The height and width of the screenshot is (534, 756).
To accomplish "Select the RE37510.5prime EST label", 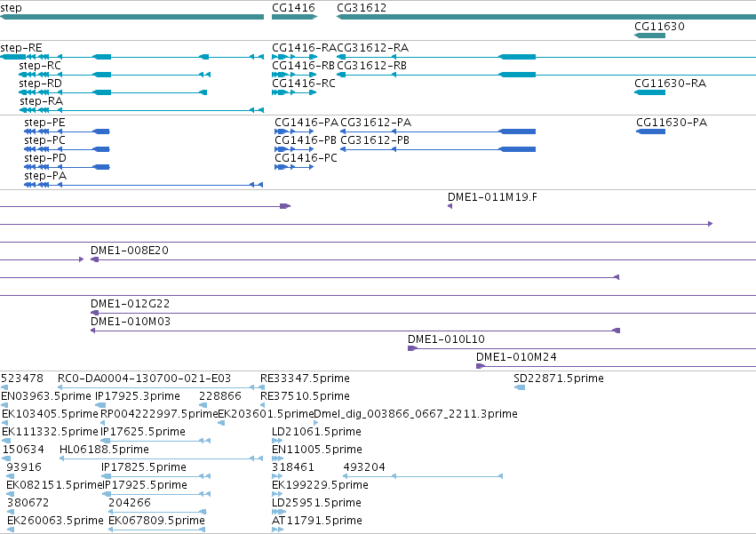I will coord(305,396).
